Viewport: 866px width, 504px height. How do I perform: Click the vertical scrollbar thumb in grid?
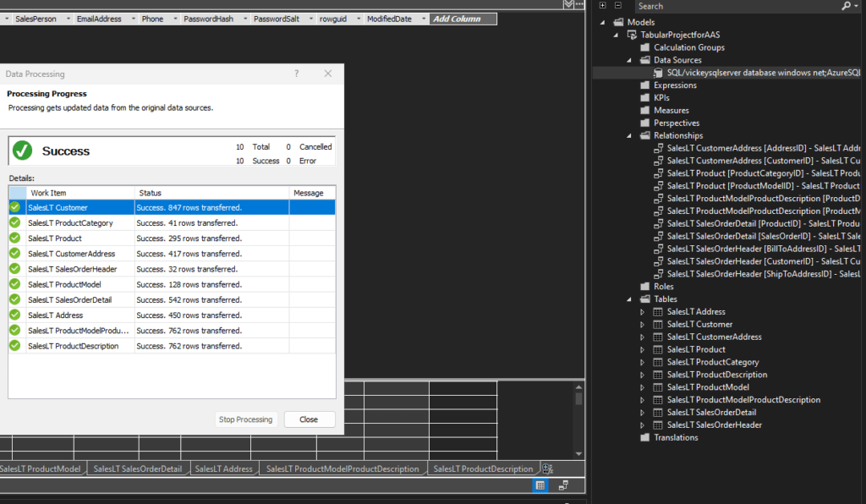(578, 398)
